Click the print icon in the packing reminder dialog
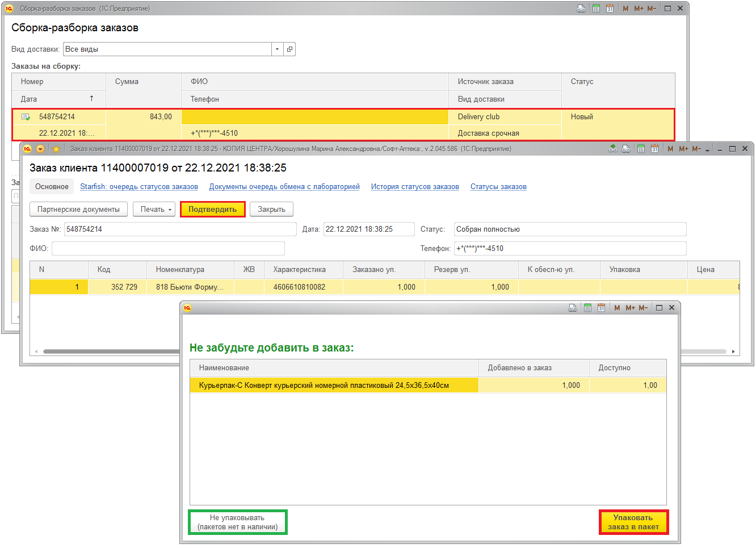The image size is (756, 548). [x=573, y=308]
